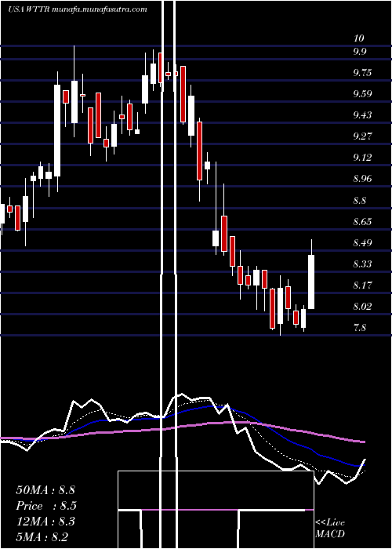Click the 50MA : 8.8 readout
The width and height of the screenshot is (392, 549).
45,490
